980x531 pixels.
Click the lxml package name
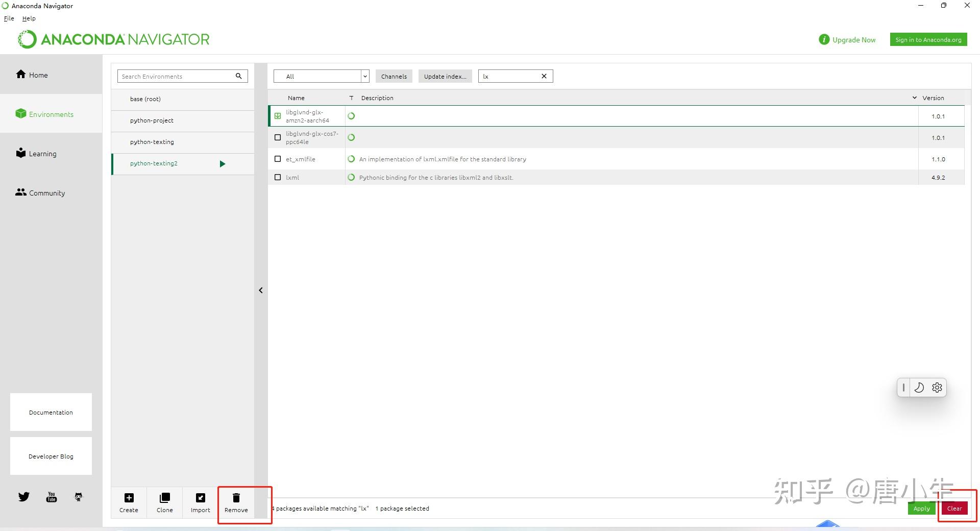coord(292,177)
